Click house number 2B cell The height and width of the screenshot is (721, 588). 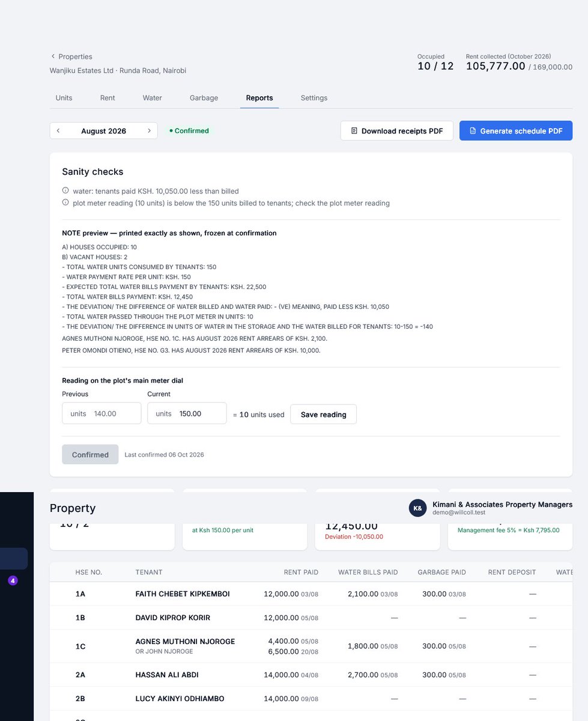(x=80, y=699)
